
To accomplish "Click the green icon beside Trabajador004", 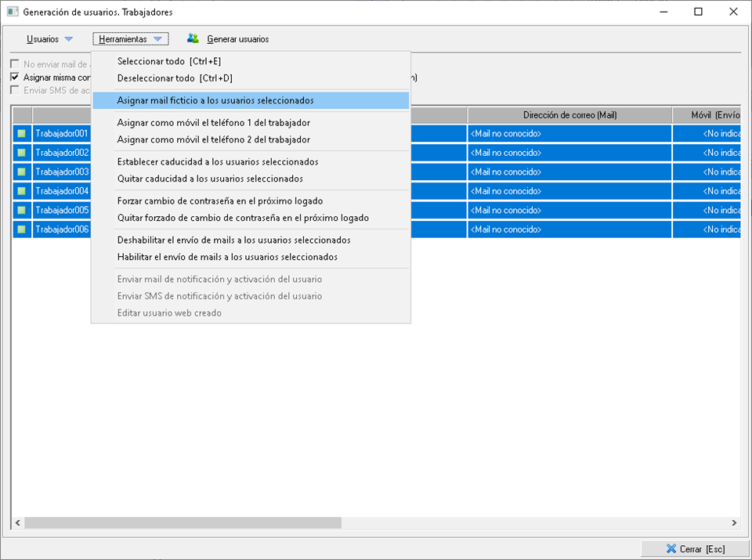I will click(x=22, y=191).
